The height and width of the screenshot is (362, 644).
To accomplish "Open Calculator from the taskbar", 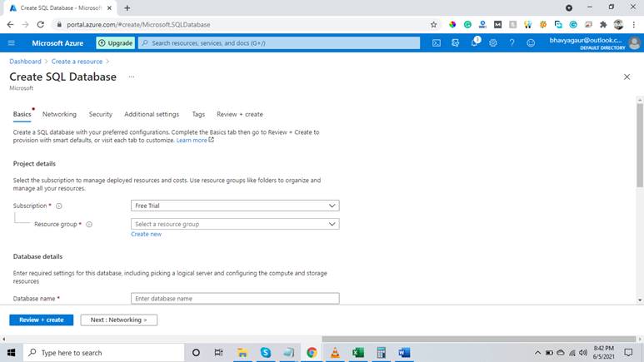I will tap(381, 353).
